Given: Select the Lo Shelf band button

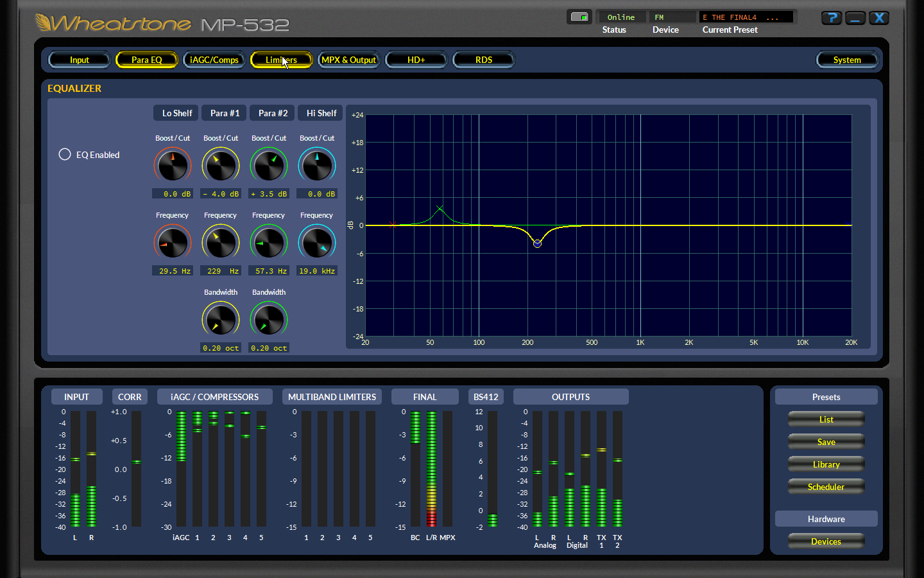Looking at the screenshot, I should 176,113.
